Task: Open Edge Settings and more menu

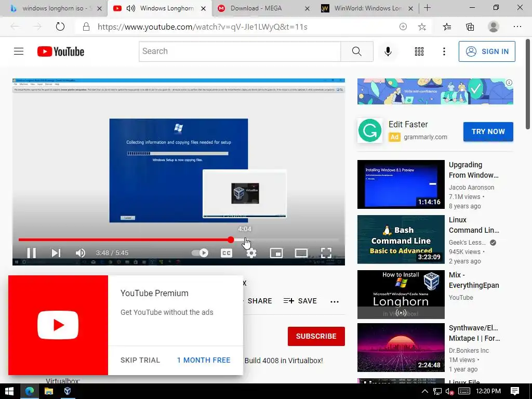Action: pos(517,26)
